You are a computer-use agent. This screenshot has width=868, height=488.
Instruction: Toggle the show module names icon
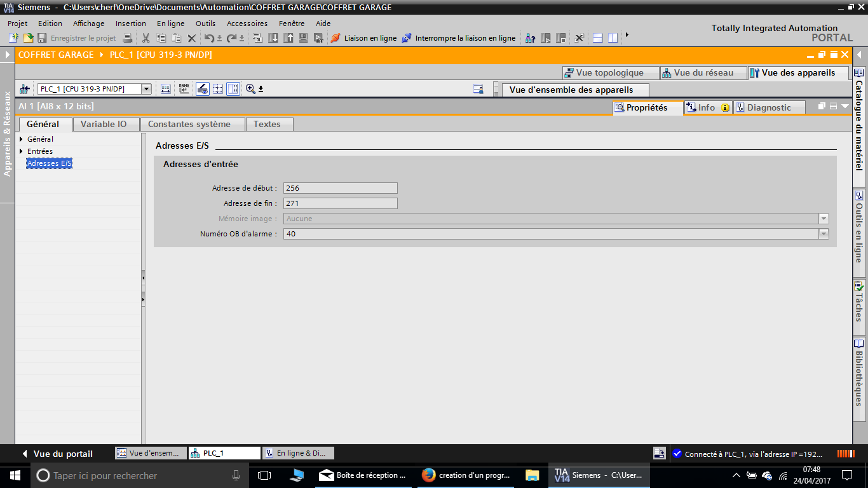pyautogui.click(x=184, y=89)
